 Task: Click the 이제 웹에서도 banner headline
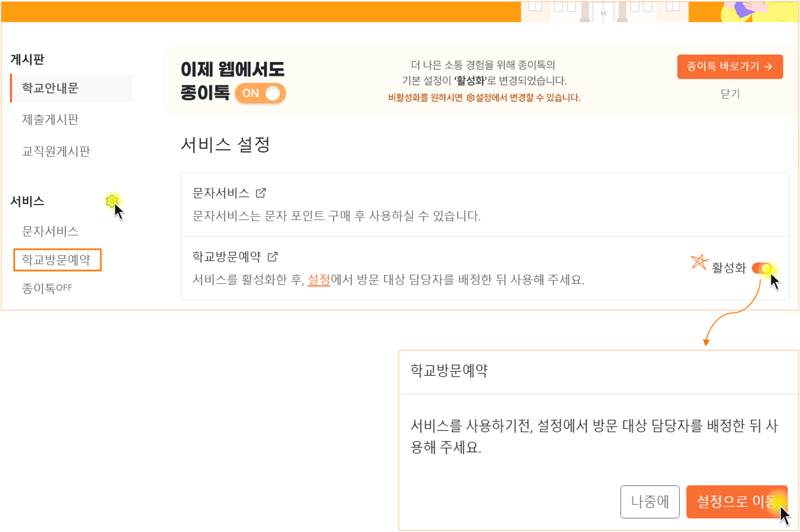pos(233,70)
